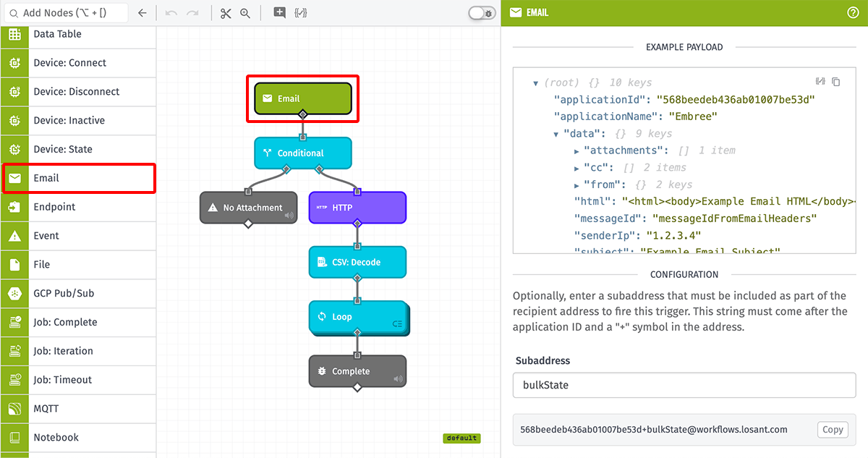Select the scissors cut icon
Image resolution: width=868 pixels, height=458 pixels.
(x=226, y=13)
